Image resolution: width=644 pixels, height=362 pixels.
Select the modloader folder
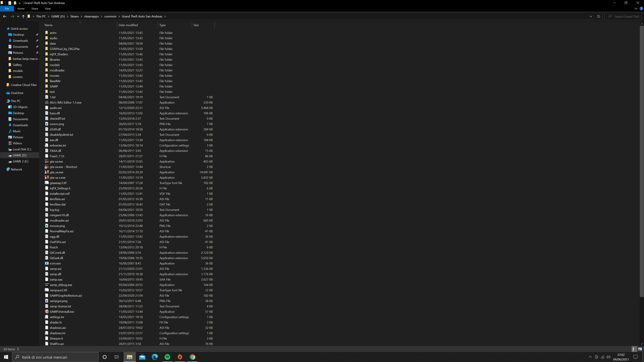[x=57, y=70]
